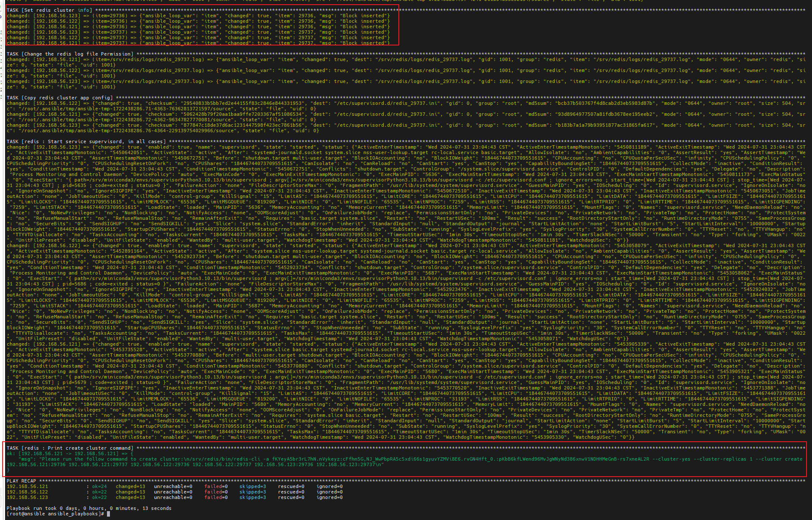Click "ok=22" in the 192.168.56.122 recap row
Viewport: 812px width, 520px height.
99,492
